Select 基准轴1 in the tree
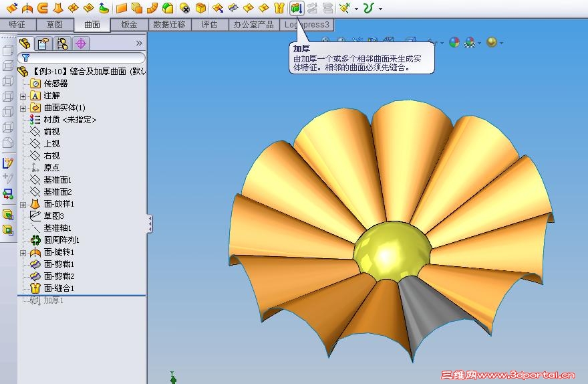 tap(51, 228)
